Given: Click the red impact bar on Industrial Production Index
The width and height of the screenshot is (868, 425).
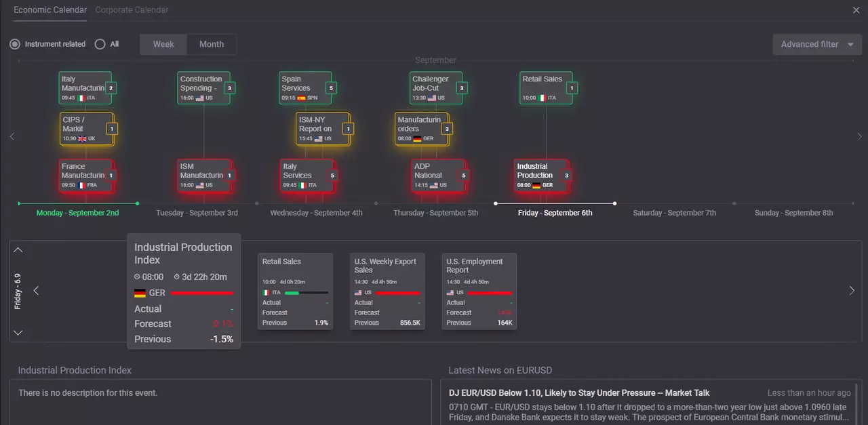Looking at the screenshot, I should tap(201, 294).
